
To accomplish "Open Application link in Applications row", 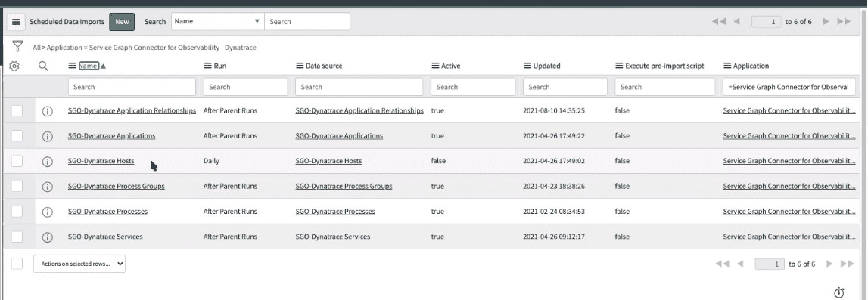I will pos(789,135).
